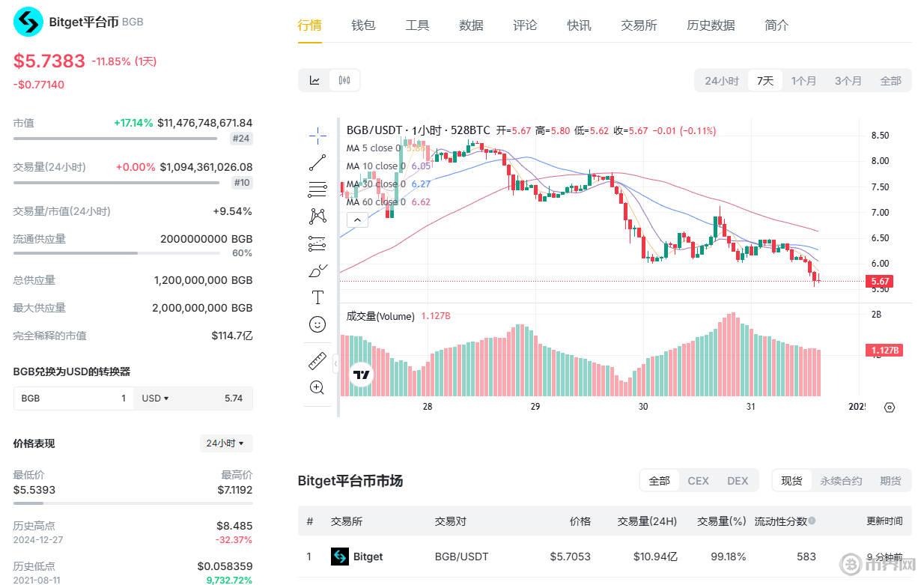Click the zoom in magnifier tool
The height and width of the screenshot is (585, 924).
pos(317,387)
